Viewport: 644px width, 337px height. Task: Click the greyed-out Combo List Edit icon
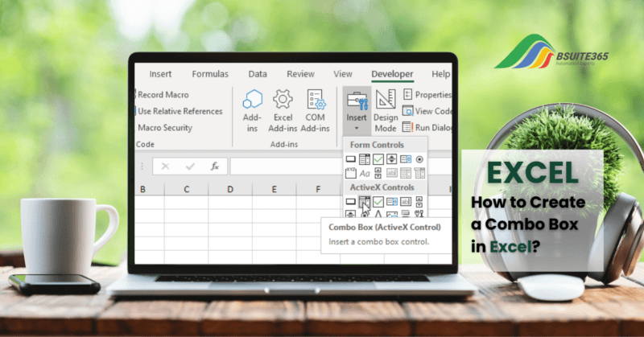coord(406,173)
